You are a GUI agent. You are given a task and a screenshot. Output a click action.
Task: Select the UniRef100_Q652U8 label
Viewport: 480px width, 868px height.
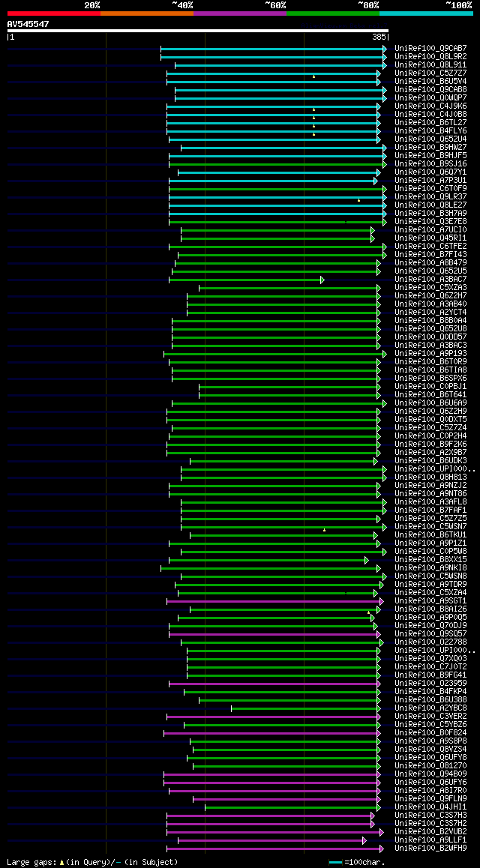pos(430,329)
